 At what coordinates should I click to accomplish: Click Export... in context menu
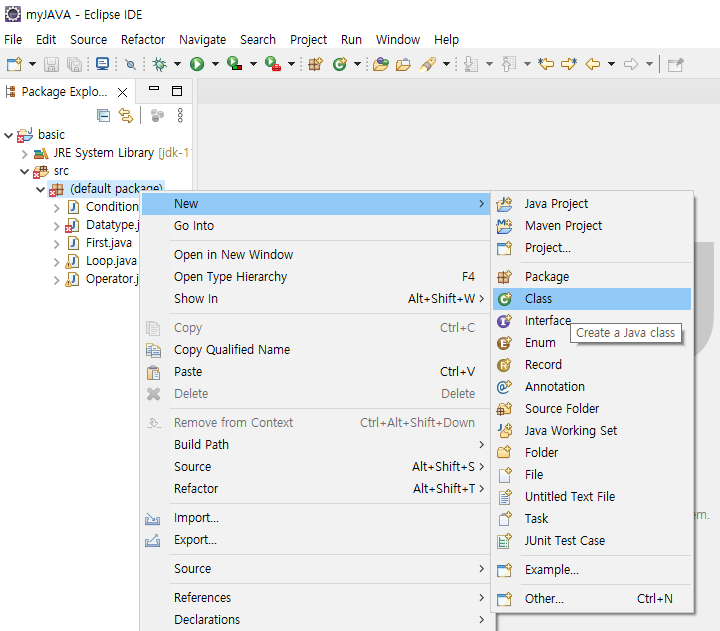click(316, 540)
